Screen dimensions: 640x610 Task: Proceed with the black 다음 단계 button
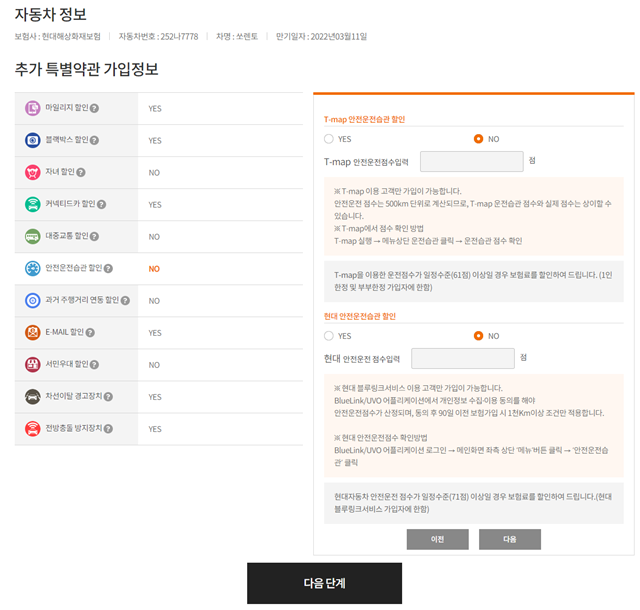tap(324, 583)
